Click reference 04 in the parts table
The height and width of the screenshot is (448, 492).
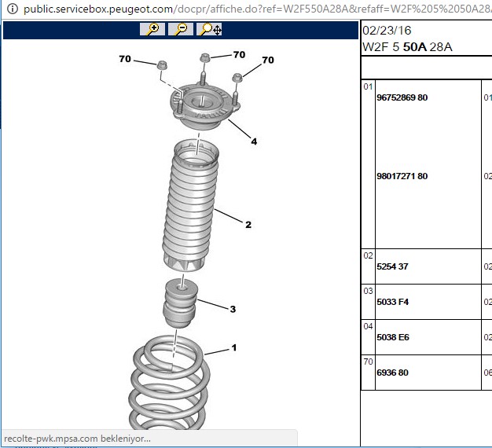[x=368, y=327]
